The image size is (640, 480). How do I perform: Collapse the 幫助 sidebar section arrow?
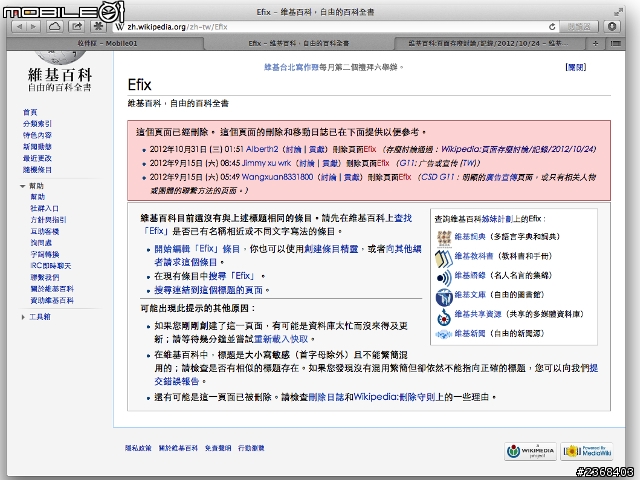click(x=22, y=186)
